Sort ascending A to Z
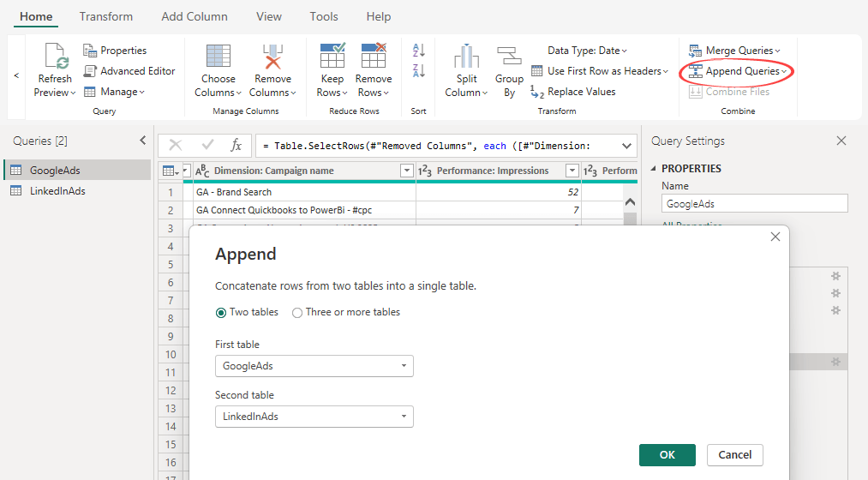This screenshot has height=480, width=868. tap(418, 51)
